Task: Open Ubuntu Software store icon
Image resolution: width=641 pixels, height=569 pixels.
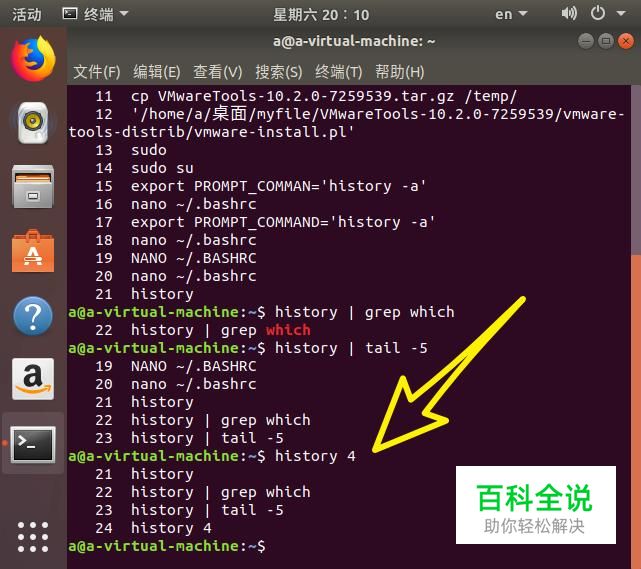Action: [33, 251]
